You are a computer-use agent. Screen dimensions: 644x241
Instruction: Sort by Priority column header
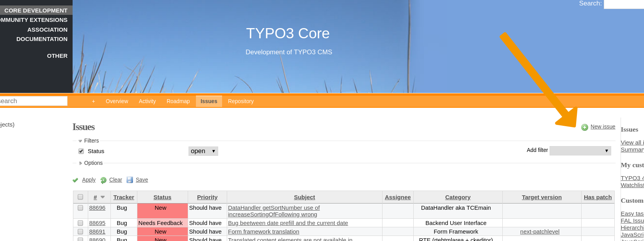(207, 197)
